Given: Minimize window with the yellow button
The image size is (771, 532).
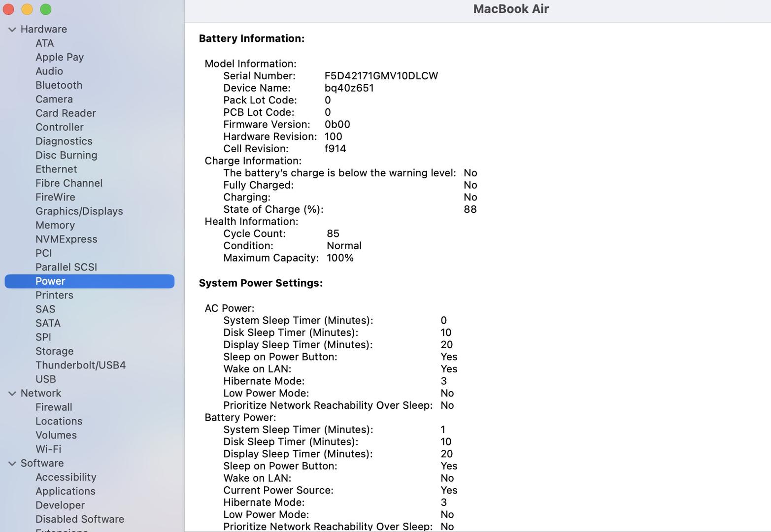Looking at the screenshot, I should 27,9.
